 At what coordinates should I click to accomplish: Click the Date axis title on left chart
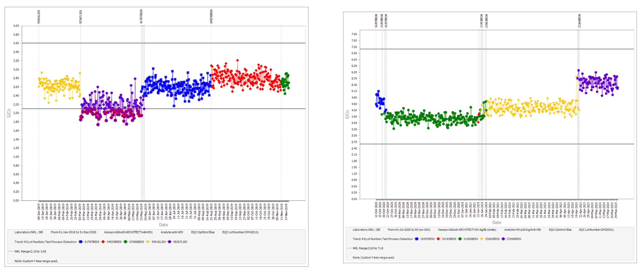(x=164, y=225)
